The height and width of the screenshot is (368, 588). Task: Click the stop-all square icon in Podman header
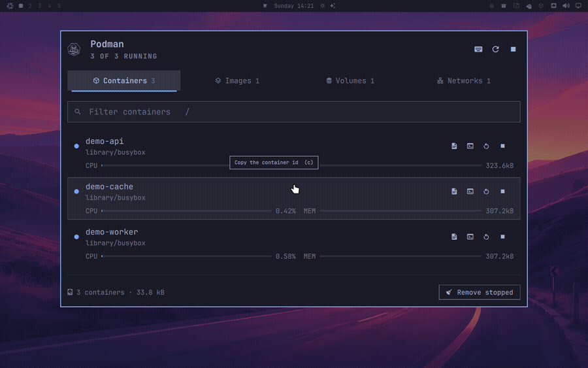coord(513,50)
